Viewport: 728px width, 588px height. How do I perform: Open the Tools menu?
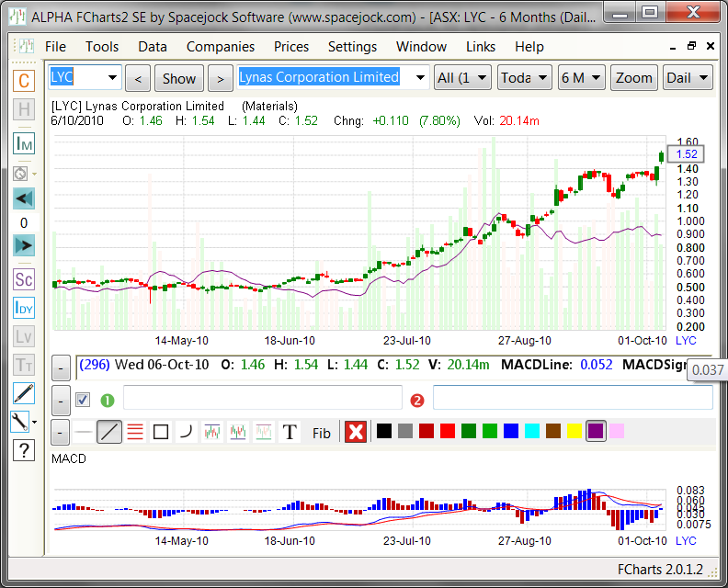click(102, 47)
